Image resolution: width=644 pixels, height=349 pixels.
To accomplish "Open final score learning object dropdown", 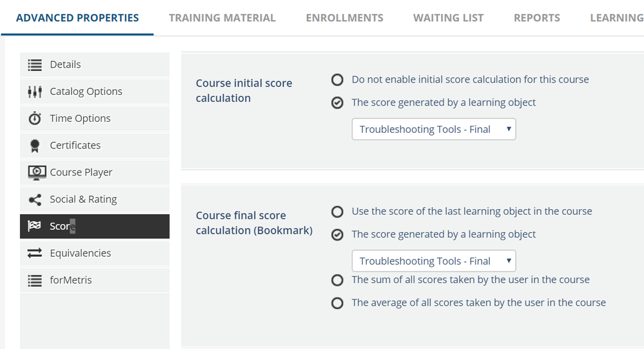I will pyautogui.click(x=434, y=261).
